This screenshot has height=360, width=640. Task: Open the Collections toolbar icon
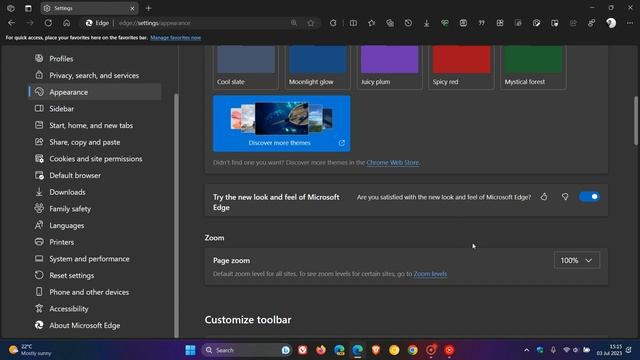[x=390, y=23]
